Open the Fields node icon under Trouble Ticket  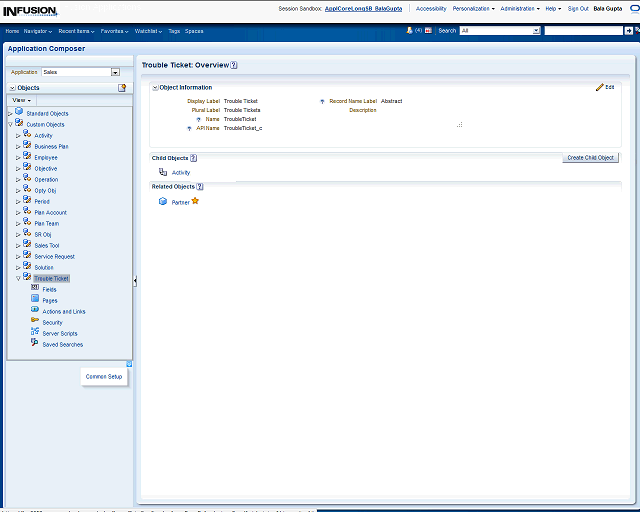pos(34,289)
